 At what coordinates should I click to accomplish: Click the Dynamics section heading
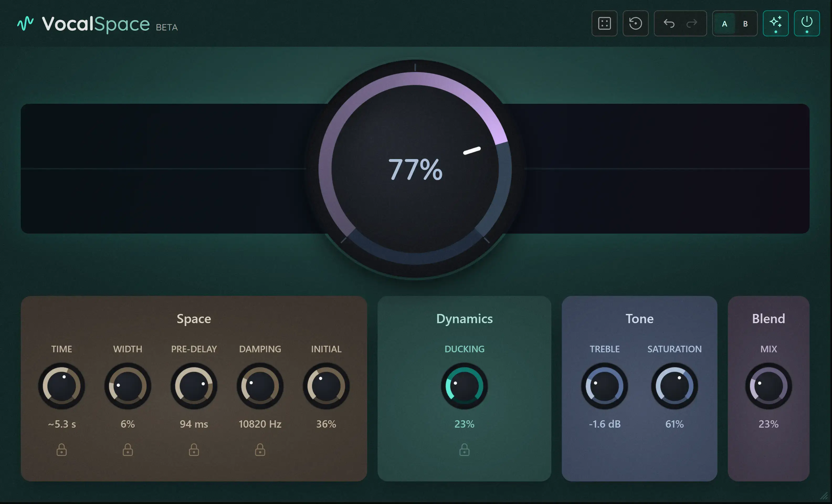(x=464, y=319)
